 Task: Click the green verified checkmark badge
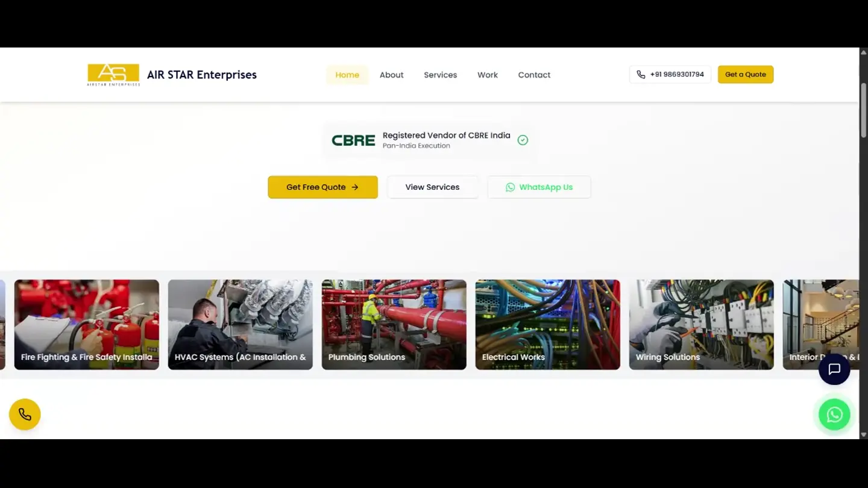coord(523,140)
